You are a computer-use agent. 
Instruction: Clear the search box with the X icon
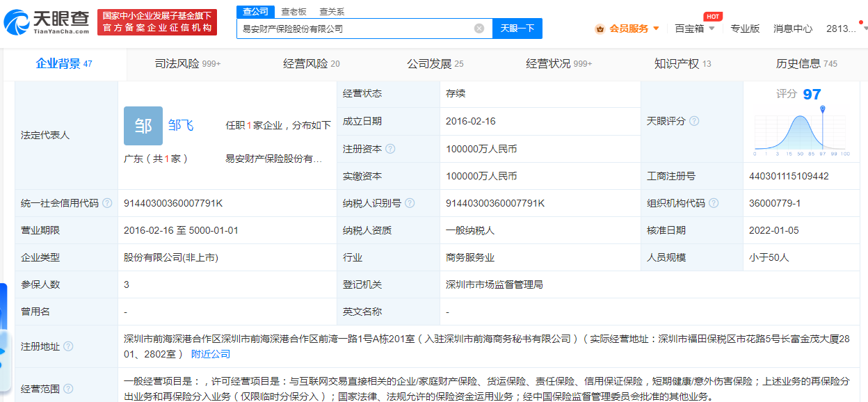pos(479,29)
